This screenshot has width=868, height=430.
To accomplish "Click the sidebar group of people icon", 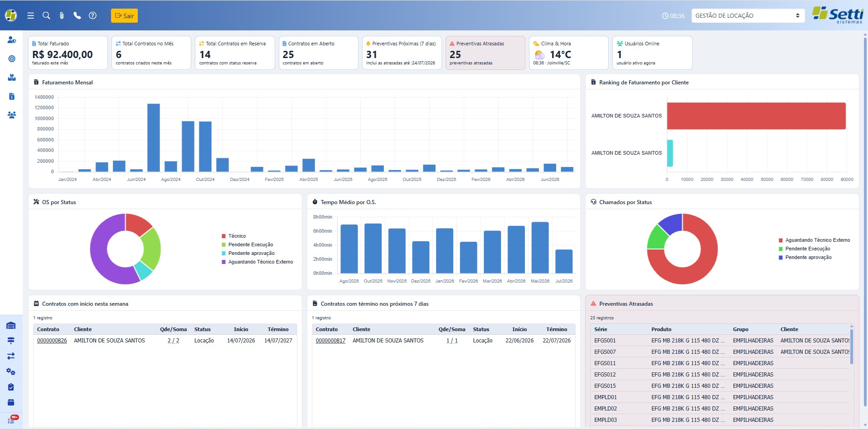I will [x=12, y=115].
